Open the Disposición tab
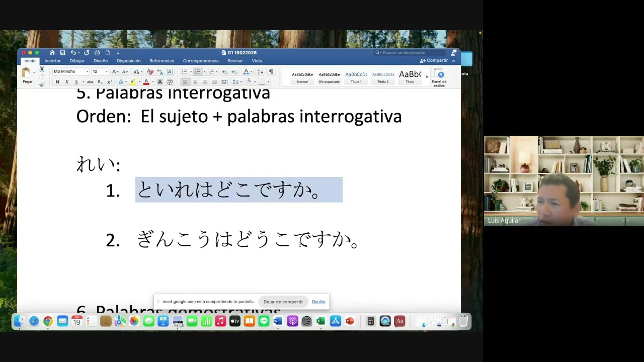 tap(129, 61)
